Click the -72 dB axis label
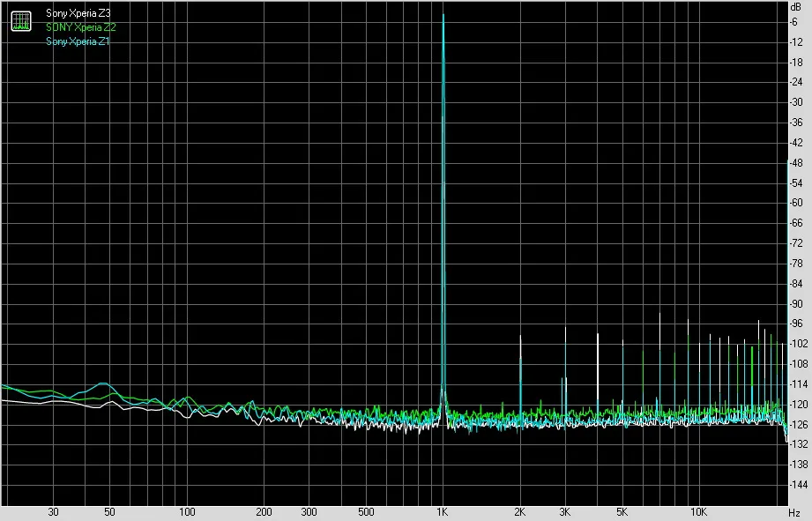 pos(796,243)
